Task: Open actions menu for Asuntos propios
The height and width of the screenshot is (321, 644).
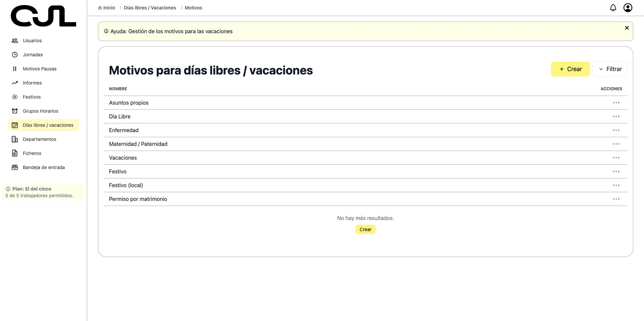Action: pyautogui.click(x=616, y=103)
